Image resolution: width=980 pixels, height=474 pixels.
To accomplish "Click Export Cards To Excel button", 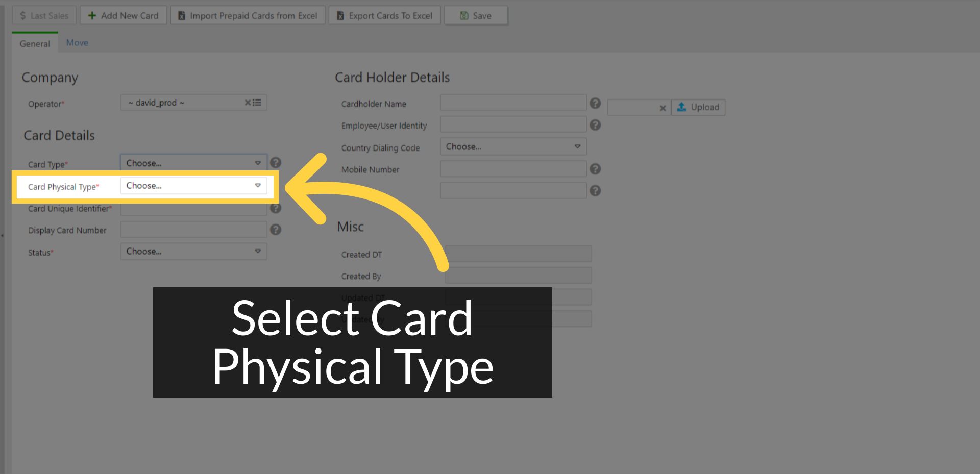I will click(385, 16).
